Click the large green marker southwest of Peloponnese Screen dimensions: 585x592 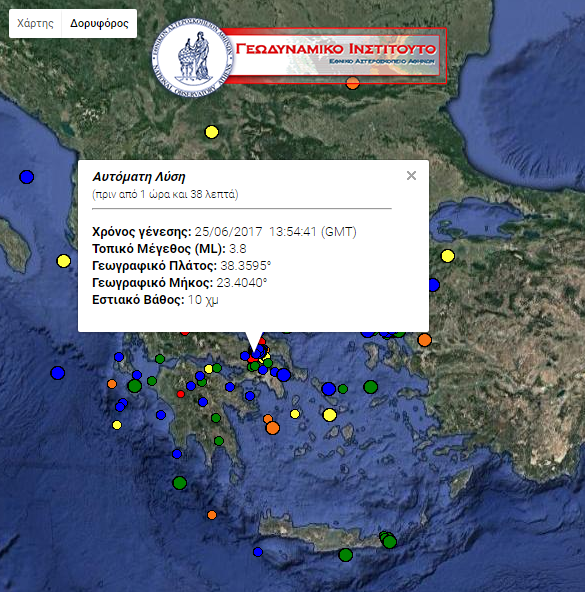pos(179,483)
